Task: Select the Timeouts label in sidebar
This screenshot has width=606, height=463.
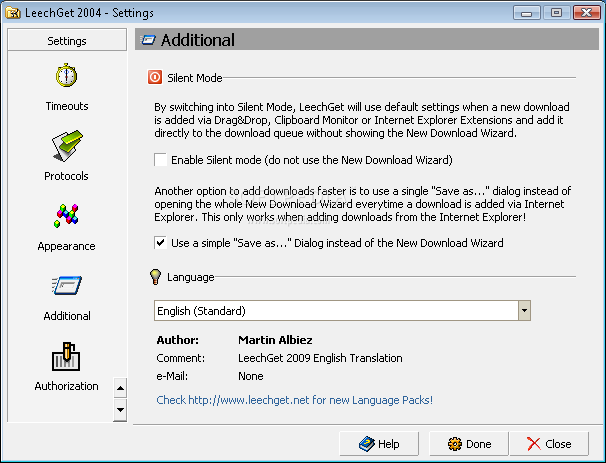Action: point(67,106)
